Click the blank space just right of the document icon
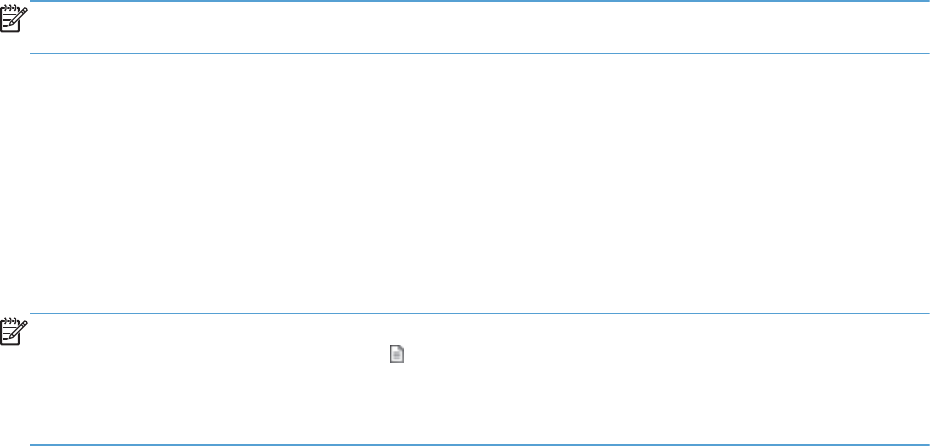The height and width of the screenshot is (446, 930). pyautogui.click(x=427, y=355)
